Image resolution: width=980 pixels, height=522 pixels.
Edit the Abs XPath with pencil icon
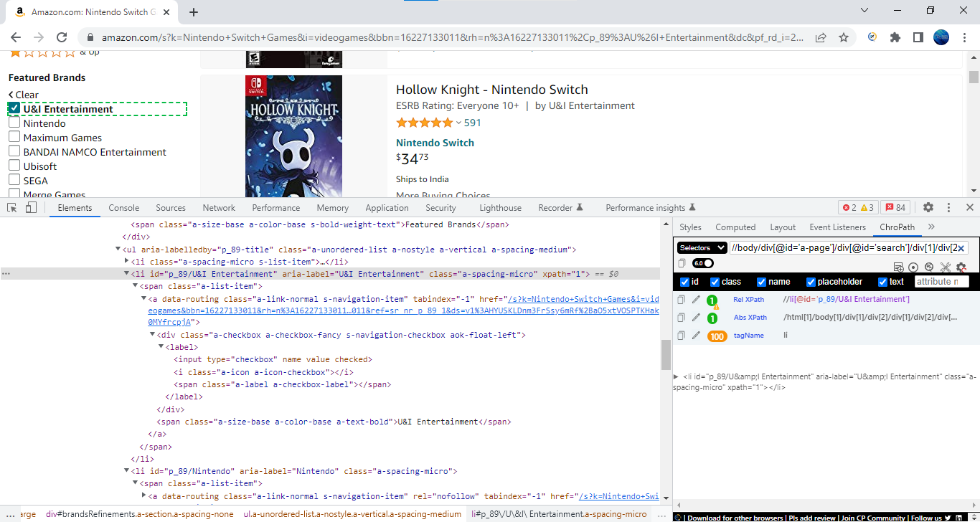pos(696,318)
